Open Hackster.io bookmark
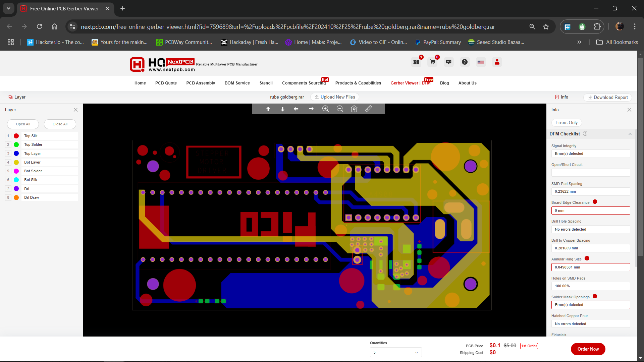 tap(56, 42)
